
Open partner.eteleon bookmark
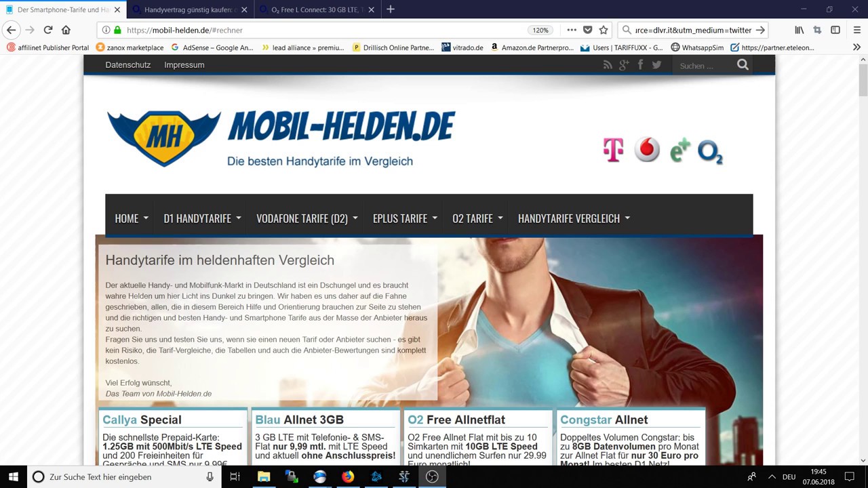point(772,47)
